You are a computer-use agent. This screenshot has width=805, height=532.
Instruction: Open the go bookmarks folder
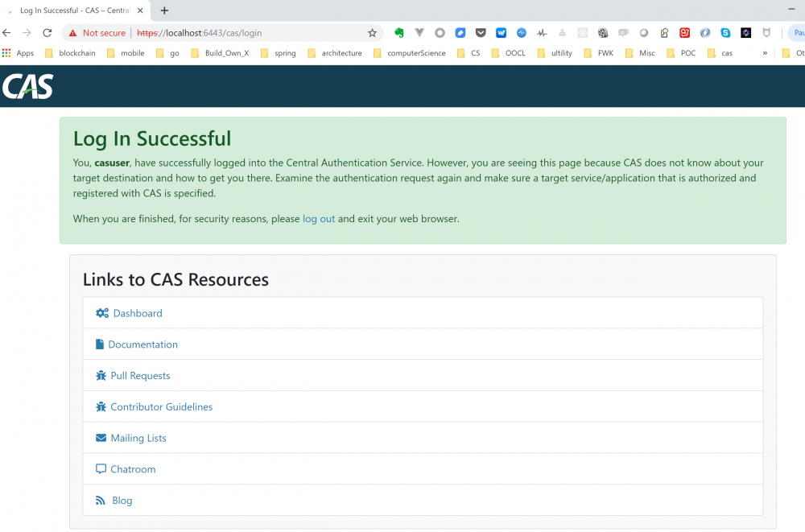coord(168,53)
